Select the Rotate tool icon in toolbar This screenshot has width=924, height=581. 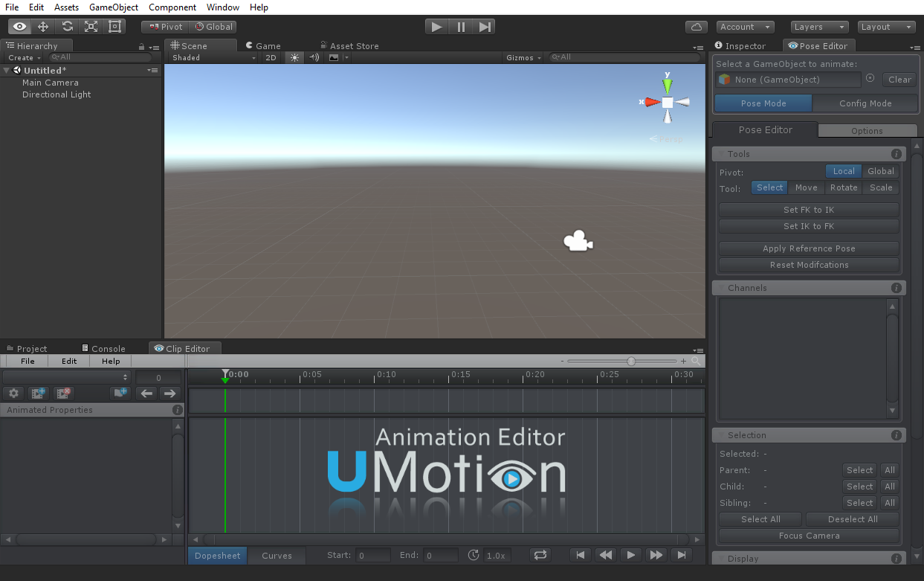tap(67, 27)
